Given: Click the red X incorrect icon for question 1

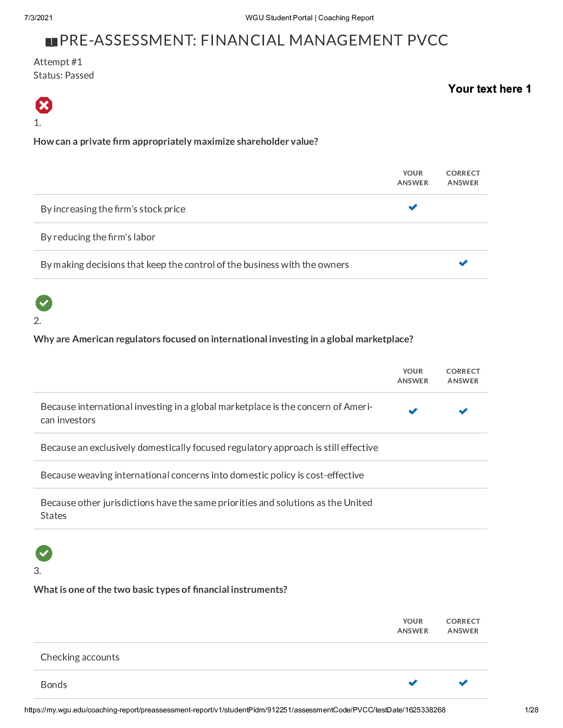Looking at the screenshot, I should [x=44, y=105].
